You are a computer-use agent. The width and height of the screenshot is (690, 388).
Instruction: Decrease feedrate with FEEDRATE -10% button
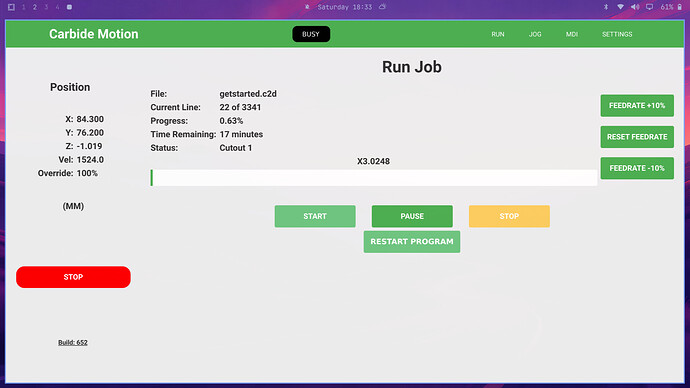point(637,168)
